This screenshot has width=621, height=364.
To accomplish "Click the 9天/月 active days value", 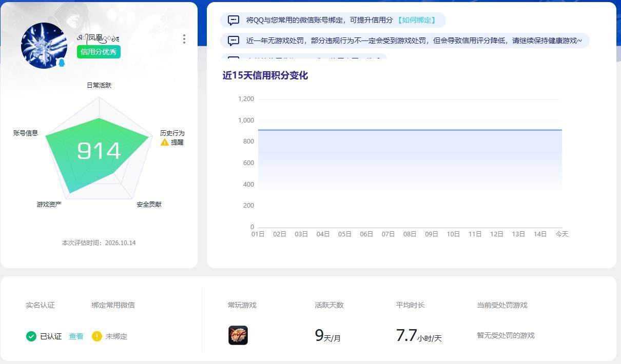I will [327, 336].
